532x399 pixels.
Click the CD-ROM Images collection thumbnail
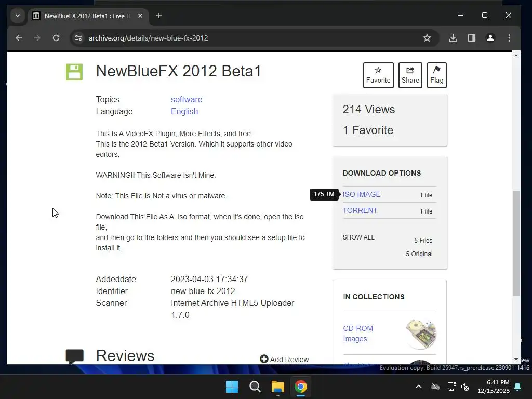pyautogui.click(x=421, y=334)
